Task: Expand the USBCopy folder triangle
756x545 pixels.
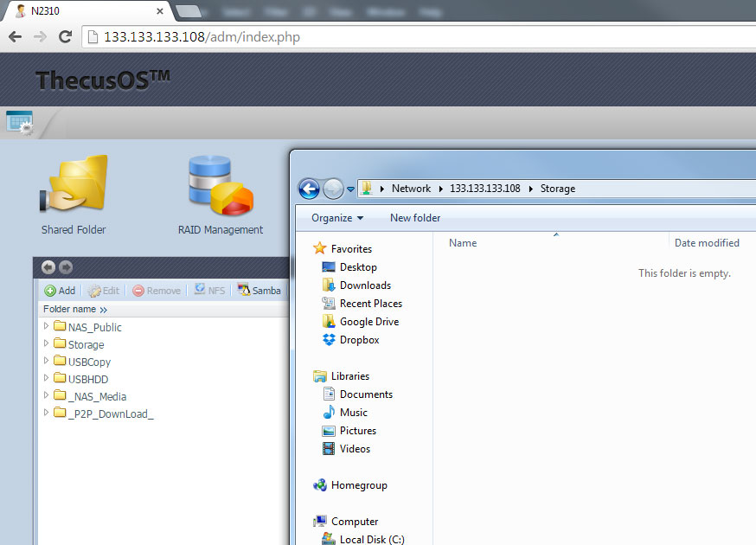Action: (47, 361)
